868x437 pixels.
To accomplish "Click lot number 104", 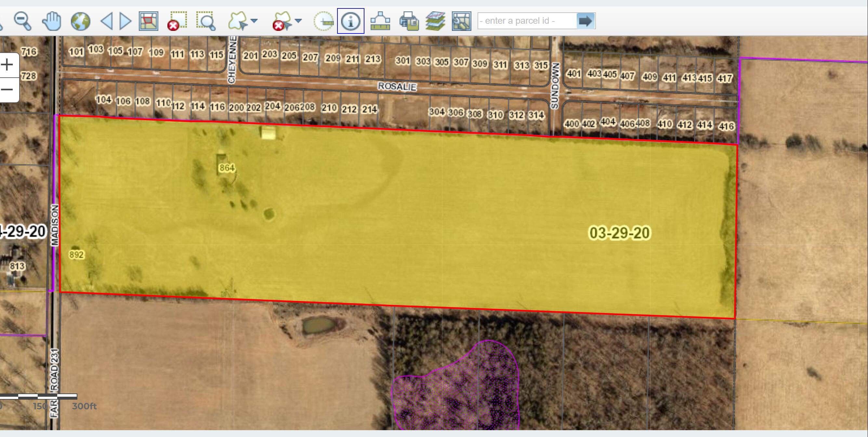I will [x=104, y=100].
